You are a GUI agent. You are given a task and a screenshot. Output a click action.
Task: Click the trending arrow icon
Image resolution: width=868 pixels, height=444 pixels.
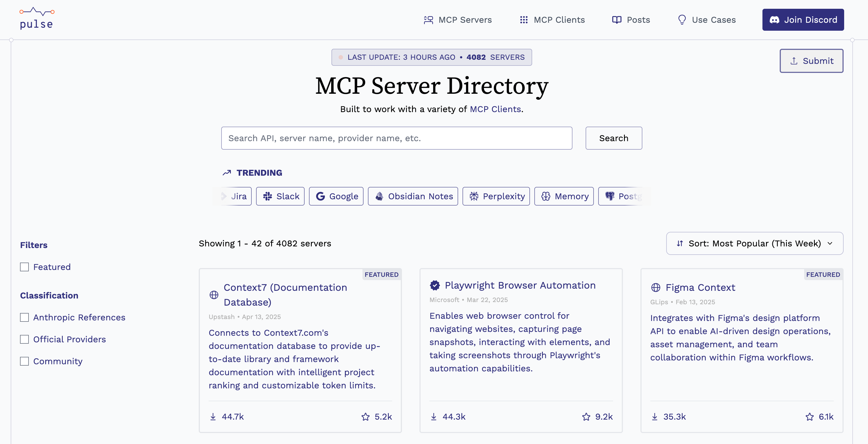(227, 173)
